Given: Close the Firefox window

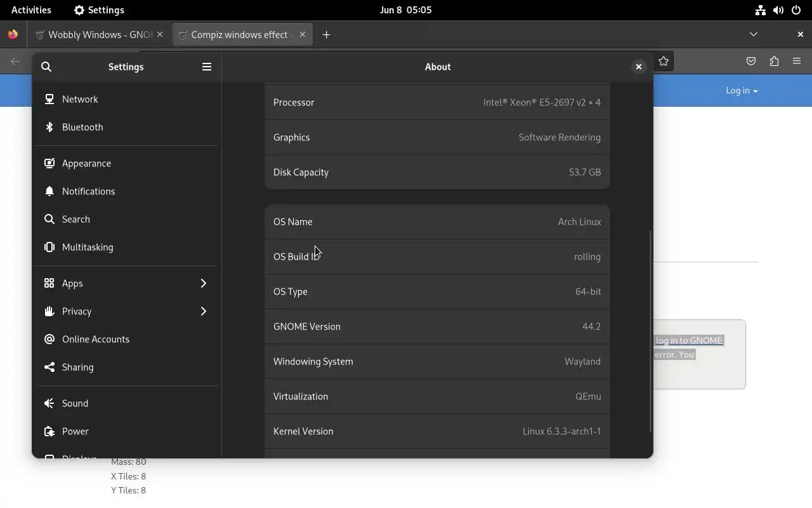Looking at the screenshot, I should coord(800,35).
